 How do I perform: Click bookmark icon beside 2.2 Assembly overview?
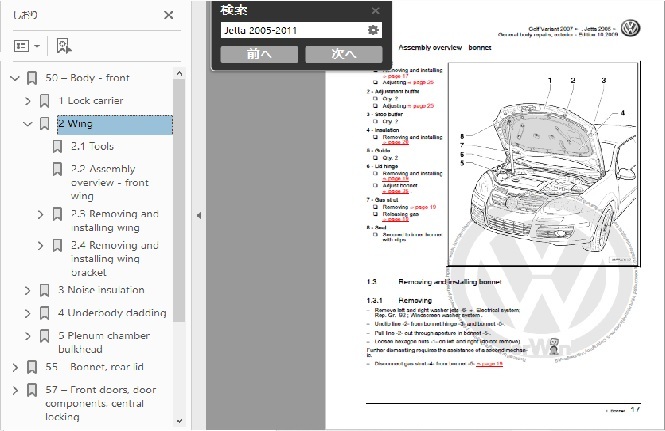57,169
